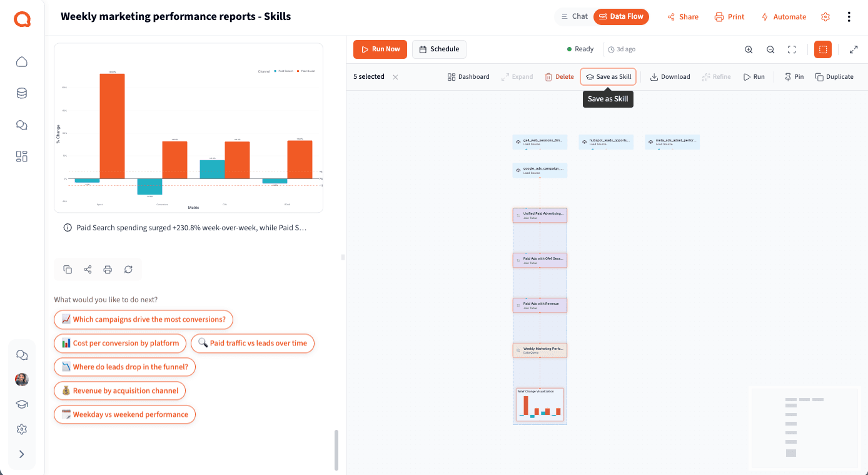Open the bar chart in the chat panel

pyautogui.click(x=189, y=128)
